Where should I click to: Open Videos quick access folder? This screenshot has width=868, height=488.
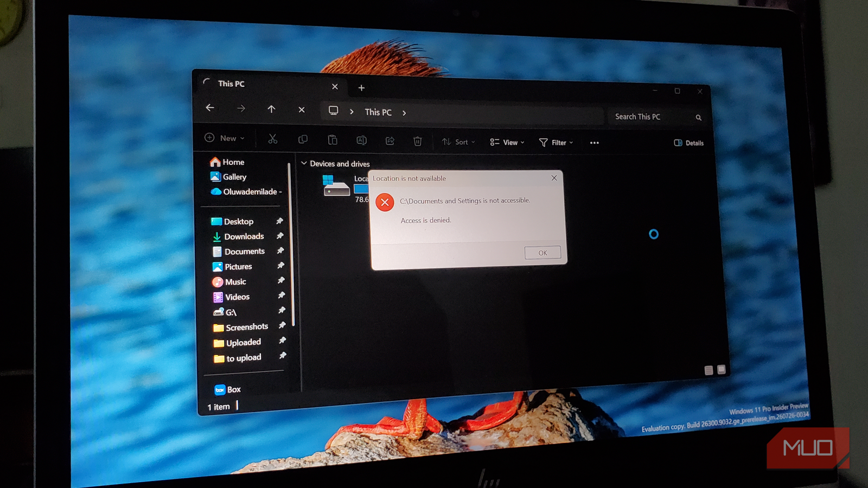(232, 297)
